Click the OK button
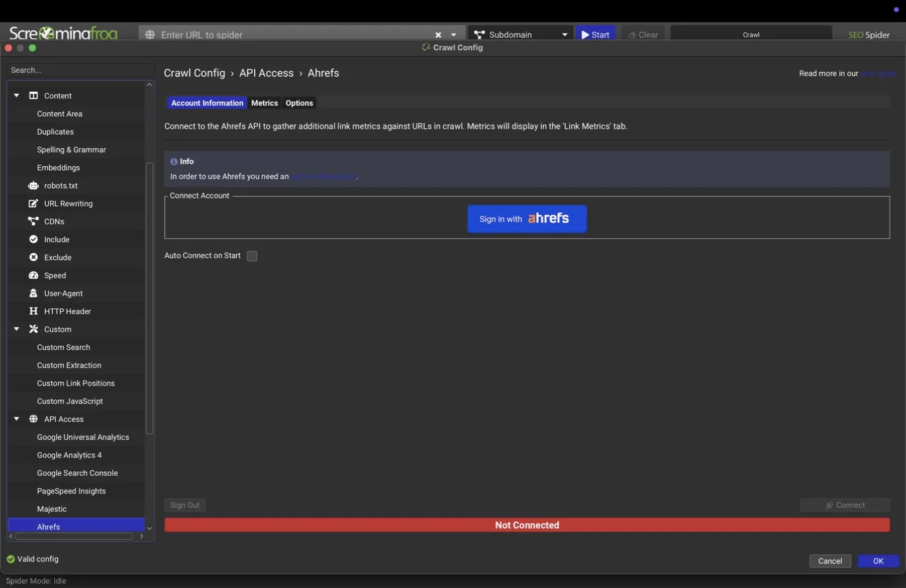Viewport: 906px width, 588px height. coord(878,561)
